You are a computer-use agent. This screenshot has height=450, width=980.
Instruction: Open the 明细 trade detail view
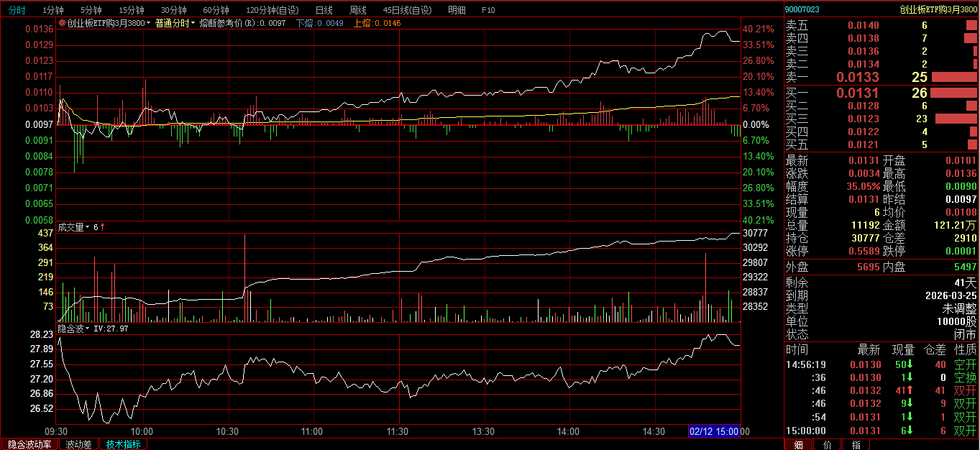(456, 10)
